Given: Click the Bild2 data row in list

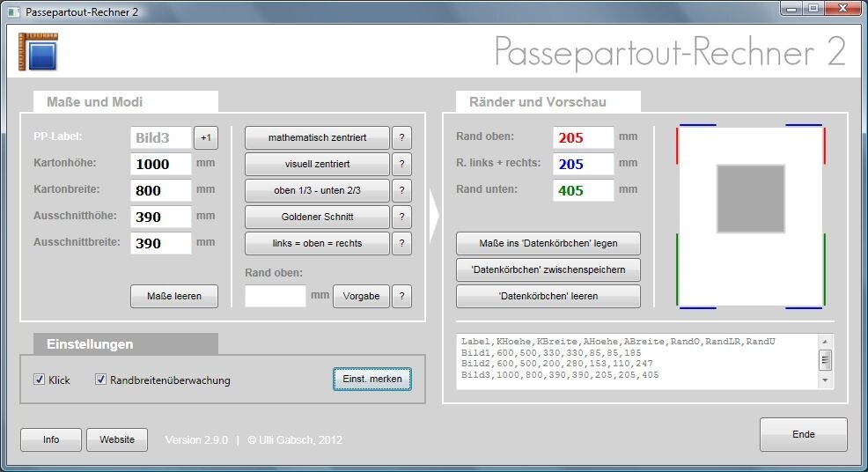Looking at the screenshot, I should 556,364.
